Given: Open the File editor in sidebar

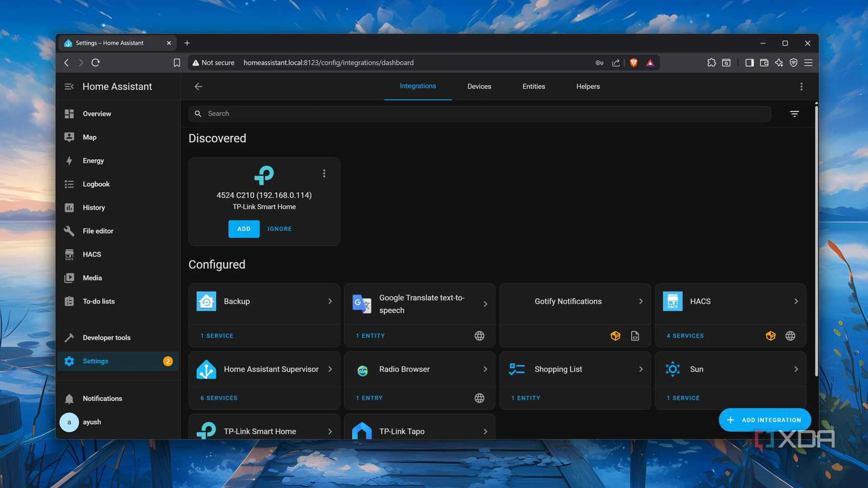Looking at the screenshot, I should coord(98,231).
